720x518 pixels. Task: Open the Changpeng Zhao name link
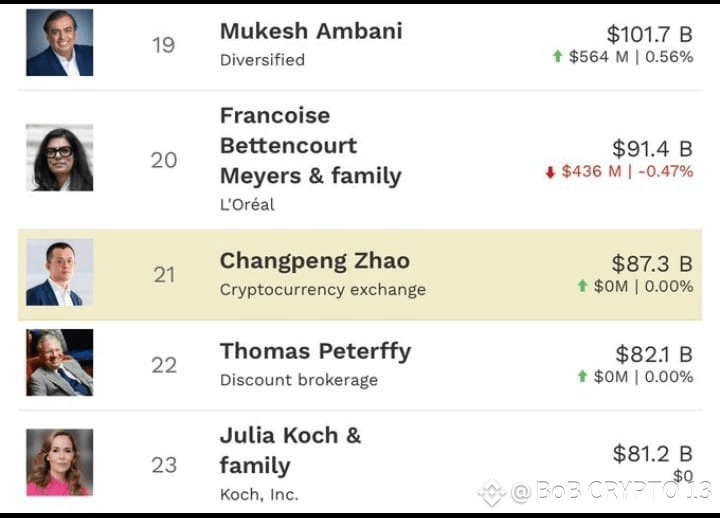[x=314, y=261]
